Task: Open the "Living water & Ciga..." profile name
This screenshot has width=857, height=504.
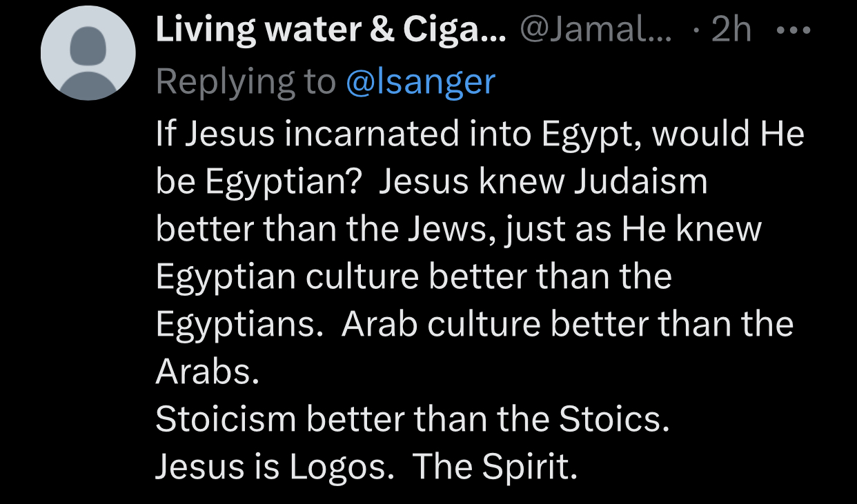Action: pos(331,31)
